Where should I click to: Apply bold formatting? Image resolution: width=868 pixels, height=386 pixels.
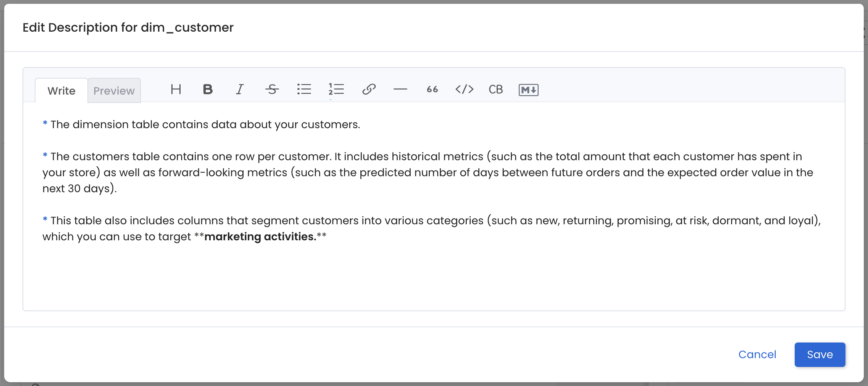(208, 90)
